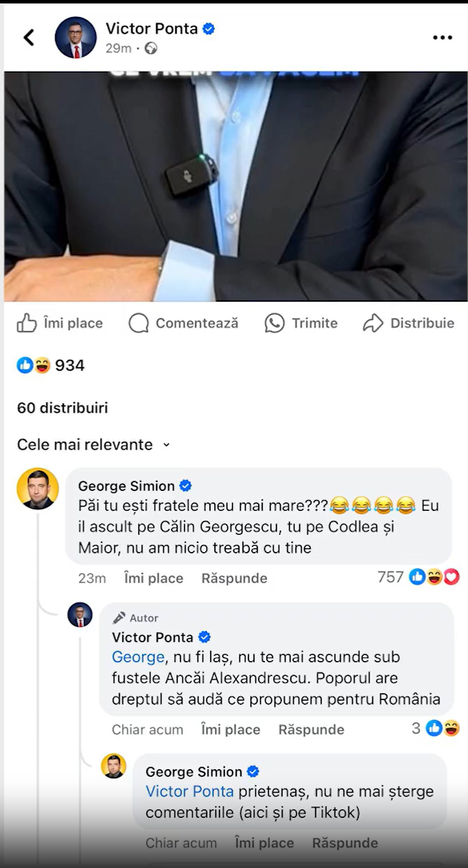Viewport: 468px width, 868px height.
Task: Reply to George Simion's first comment
Action: [234, 578]
